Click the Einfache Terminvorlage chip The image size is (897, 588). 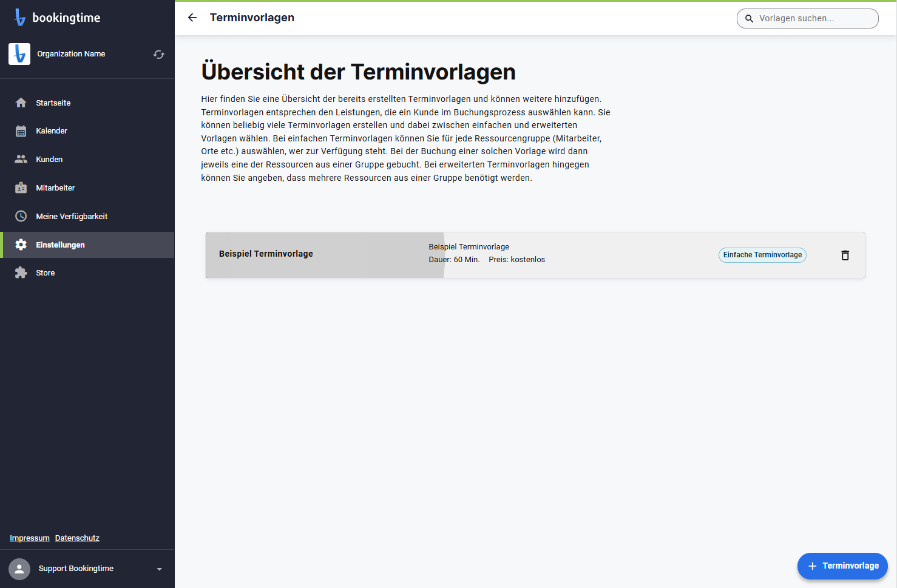(762, 255)
